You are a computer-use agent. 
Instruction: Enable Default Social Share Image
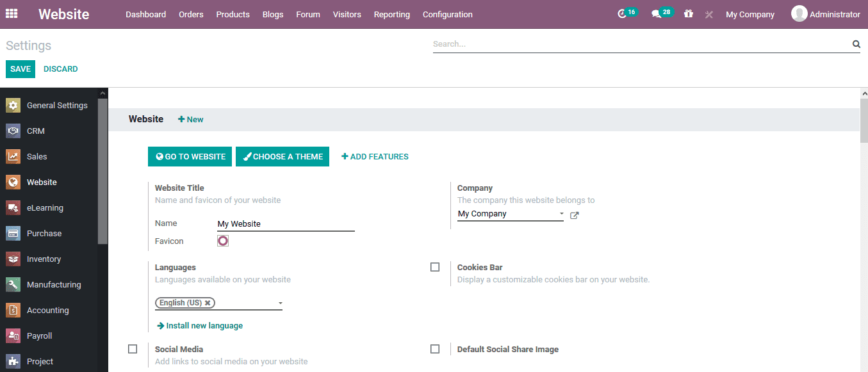click(435, 348)
